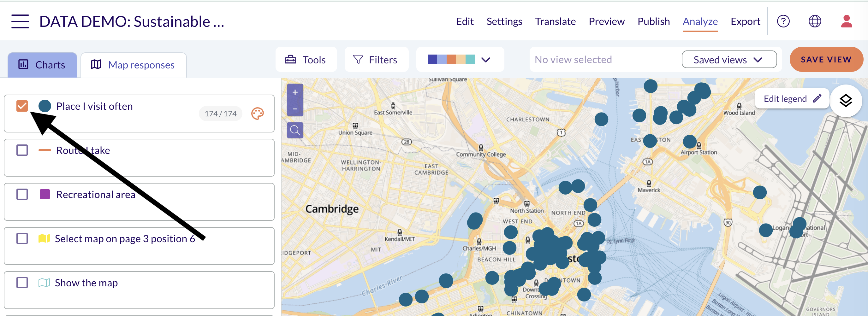Go to the Export section
The width and height of the screenshot is (868, 316).
click(x=745, y=21)
